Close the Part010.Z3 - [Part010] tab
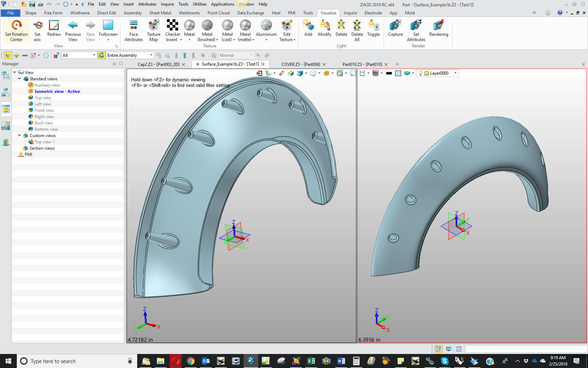The width and height of the screenshot is (588, 368). [x=386, y=64]
